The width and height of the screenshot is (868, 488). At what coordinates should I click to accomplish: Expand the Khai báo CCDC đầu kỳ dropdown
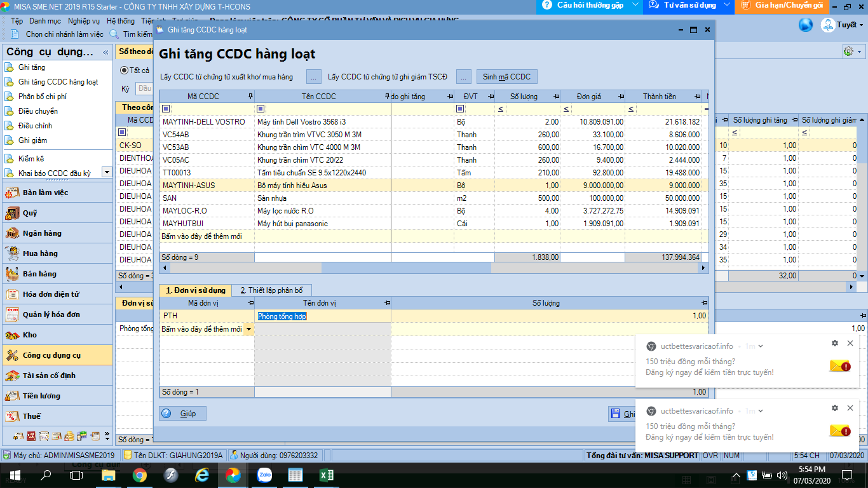click(x=106, y=172)
